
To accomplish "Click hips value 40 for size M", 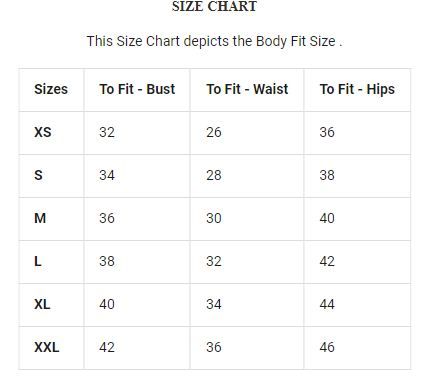I will pos(327,218).
